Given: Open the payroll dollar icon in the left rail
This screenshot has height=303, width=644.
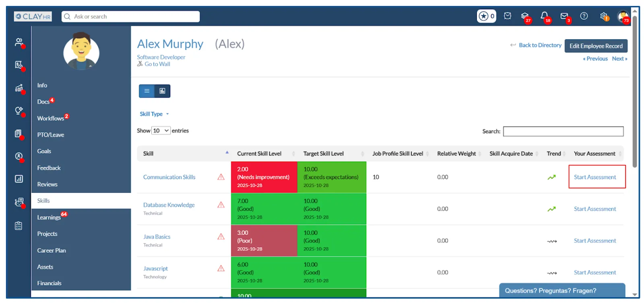Looking at the screenshot, I should click(x=19, y=65).
